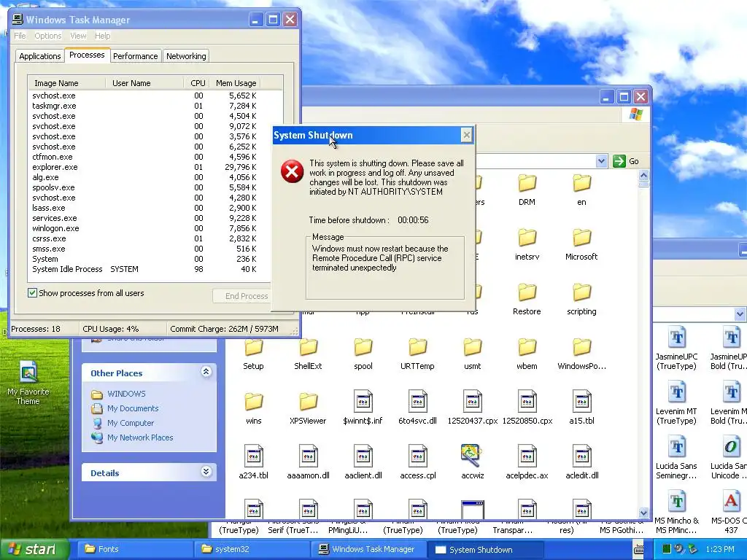Open My Network Places link
The image size is (747, 560).
140,437
